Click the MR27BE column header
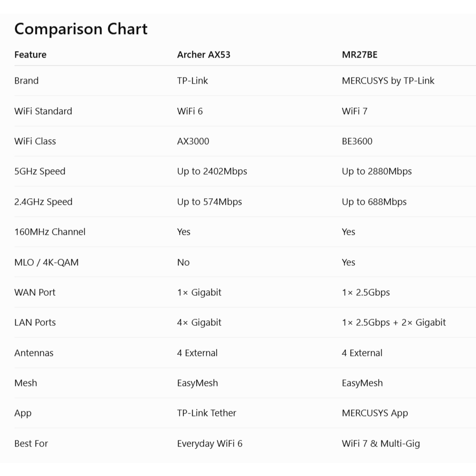This screenshot has width=476, height=476. pyautogui.click(x=360, y=55)
